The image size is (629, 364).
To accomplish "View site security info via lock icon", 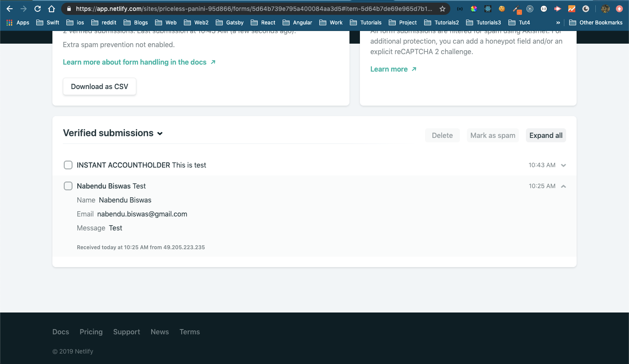I will 69,9.
